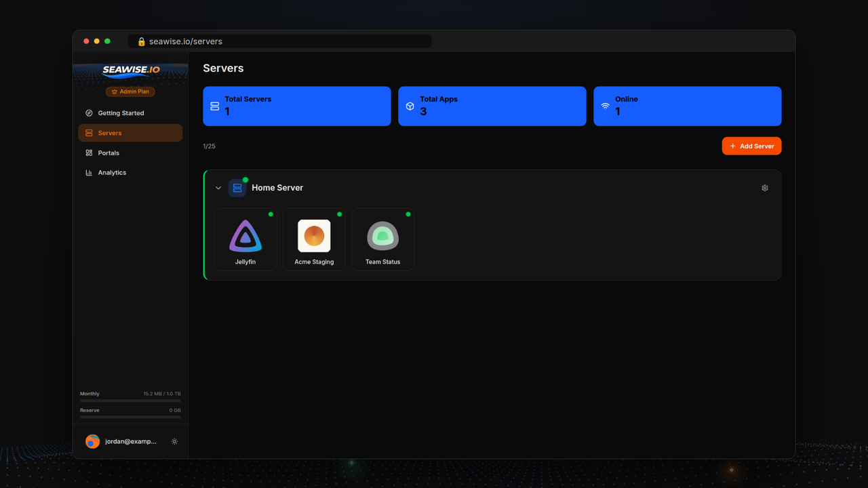Screen dimensions: 868x488
Task: Open the Acme Staging app icon
Action: pyautogui.click(x=314, y=236)
